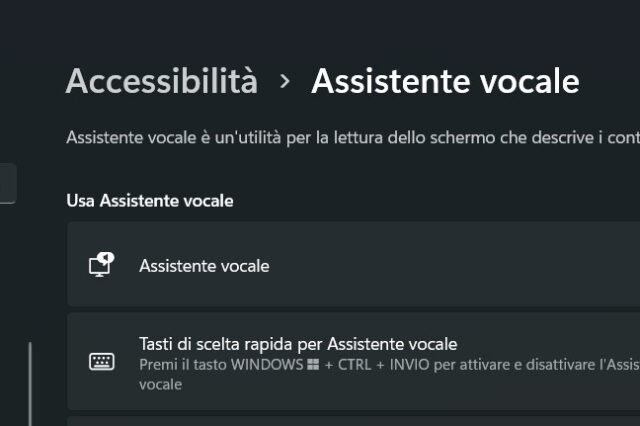Click the Windows logo icon in the shortcut description
The width and height of the screenshot is (640, 426).
coord(313,365)
